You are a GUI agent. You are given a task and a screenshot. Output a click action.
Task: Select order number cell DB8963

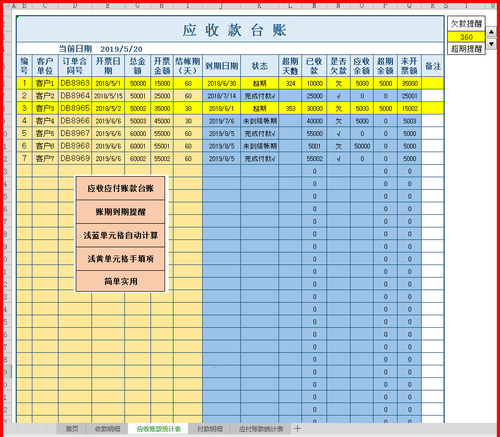75,83
